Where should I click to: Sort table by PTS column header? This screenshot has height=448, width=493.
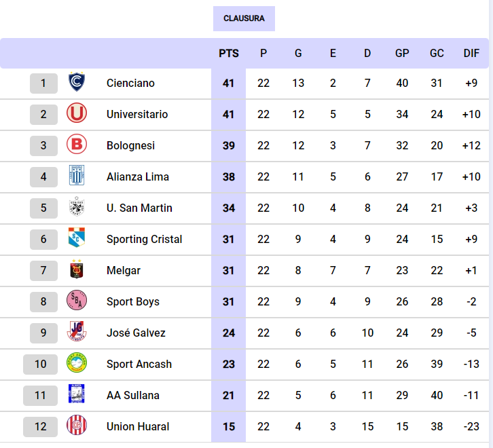pos(229,54)
